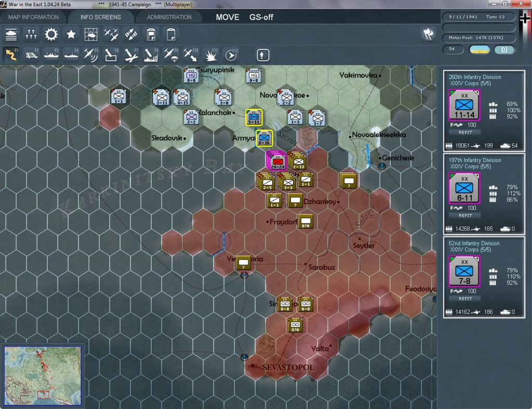This screenshot has height=409, width=532.
Task: Click the crossed flags icon
Action: click(428, 34)
